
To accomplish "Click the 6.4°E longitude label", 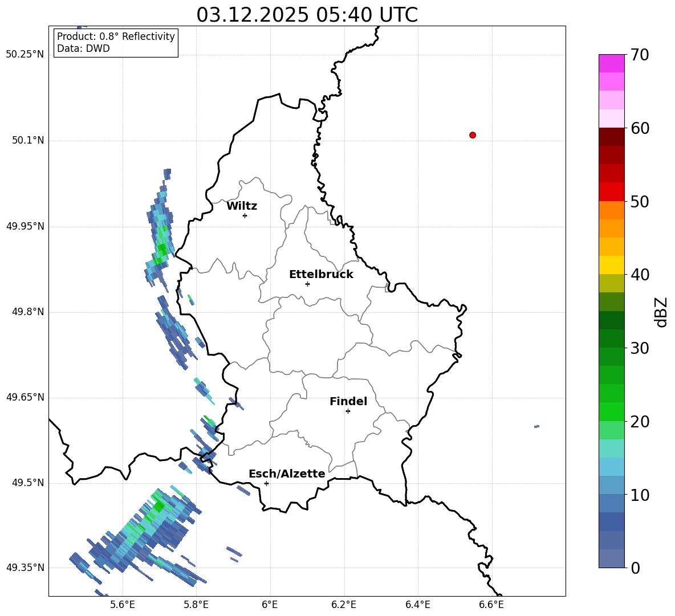I will (417, 605).
